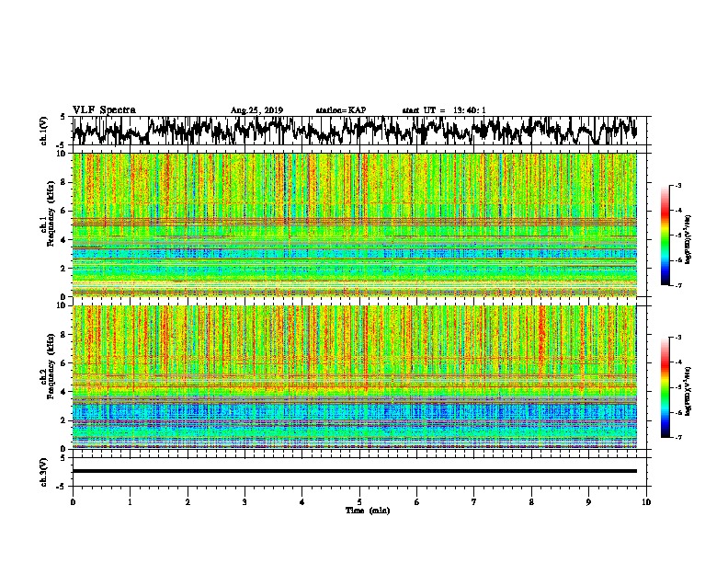Viewport: 728px width, 563px height.
Task: Click the "VLF Spectra" title text
Action: [x=104, y=110]
